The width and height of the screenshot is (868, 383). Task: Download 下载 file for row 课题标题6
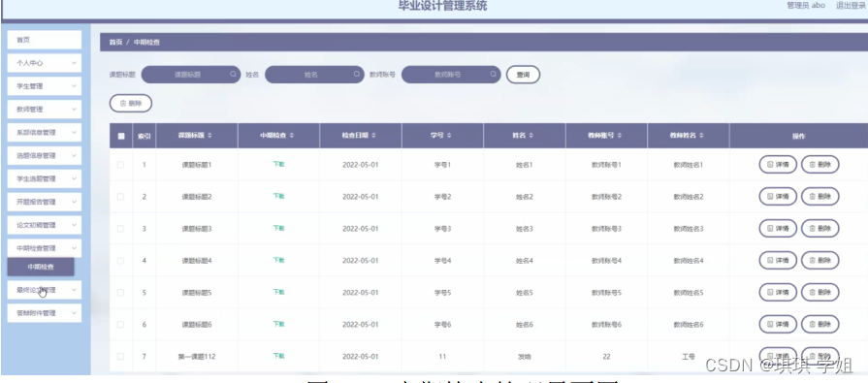point(278,324)
